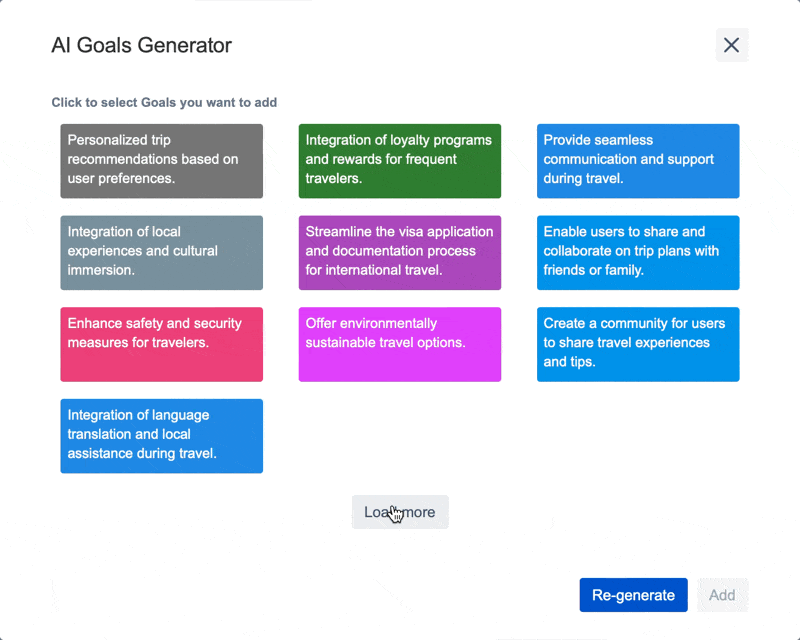
Task: Click the AI Goals Generator title
Action: point(141,45)
